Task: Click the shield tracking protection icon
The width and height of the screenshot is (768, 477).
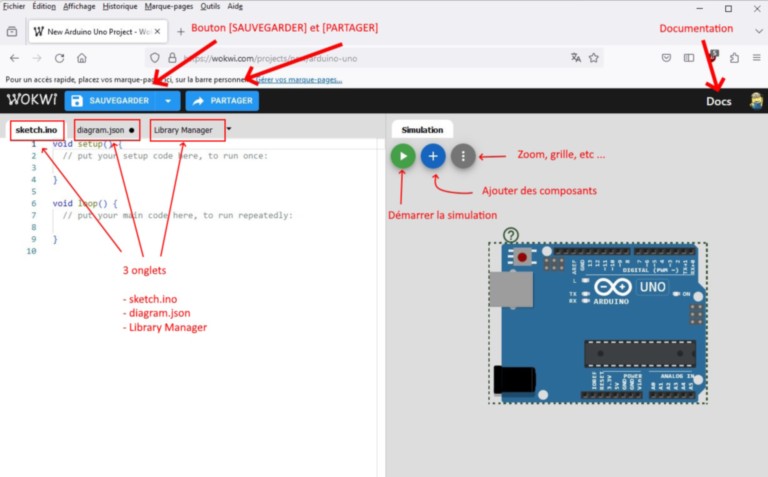Action: (x=155, y=58)
